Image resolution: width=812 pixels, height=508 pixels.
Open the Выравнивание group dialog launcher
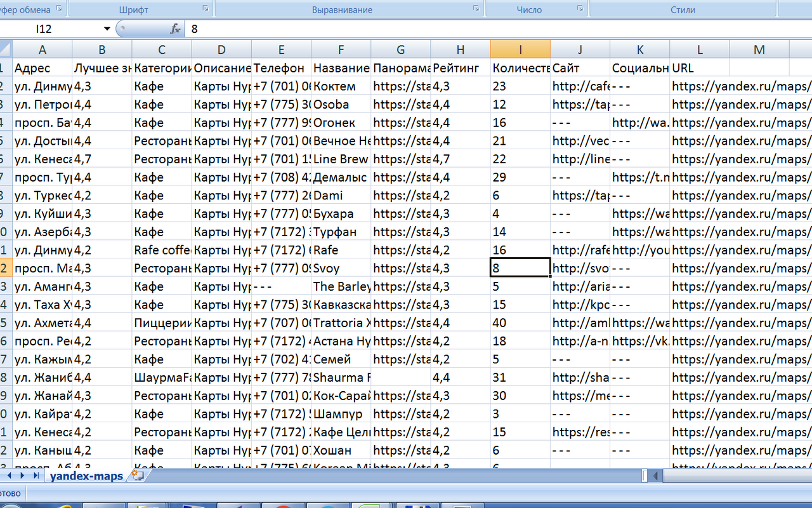[476, 9]
